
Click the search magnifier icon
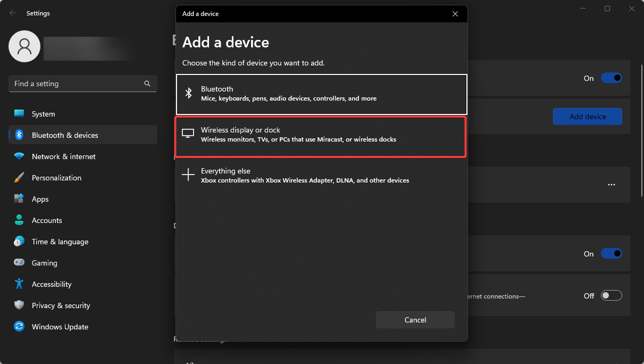click(147, 84)
